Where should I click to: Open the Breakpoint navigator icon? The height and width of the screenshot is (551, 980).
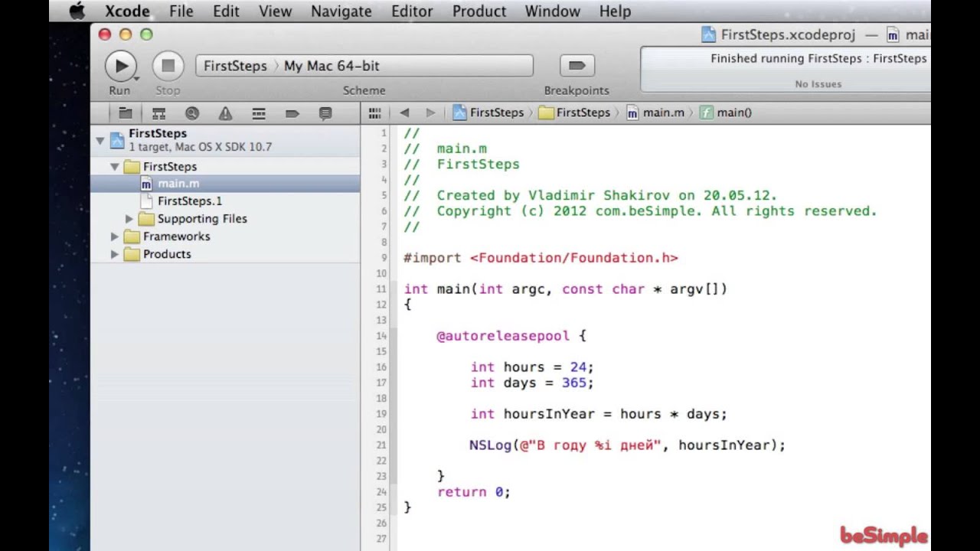(x=292, y=113)
